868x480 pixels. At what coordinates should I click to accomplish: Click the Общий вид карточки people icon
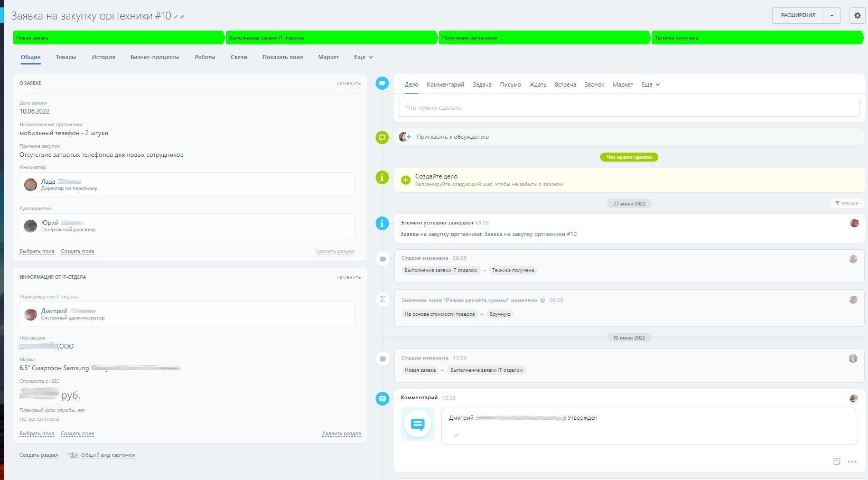click(x=73, y=455)
